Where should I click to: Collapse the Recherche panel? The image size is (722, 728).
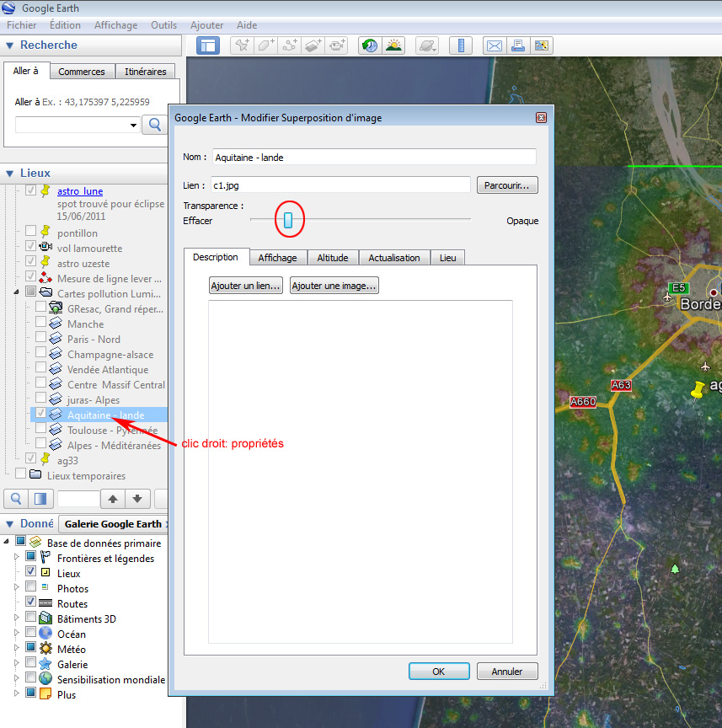coord(9,45)
